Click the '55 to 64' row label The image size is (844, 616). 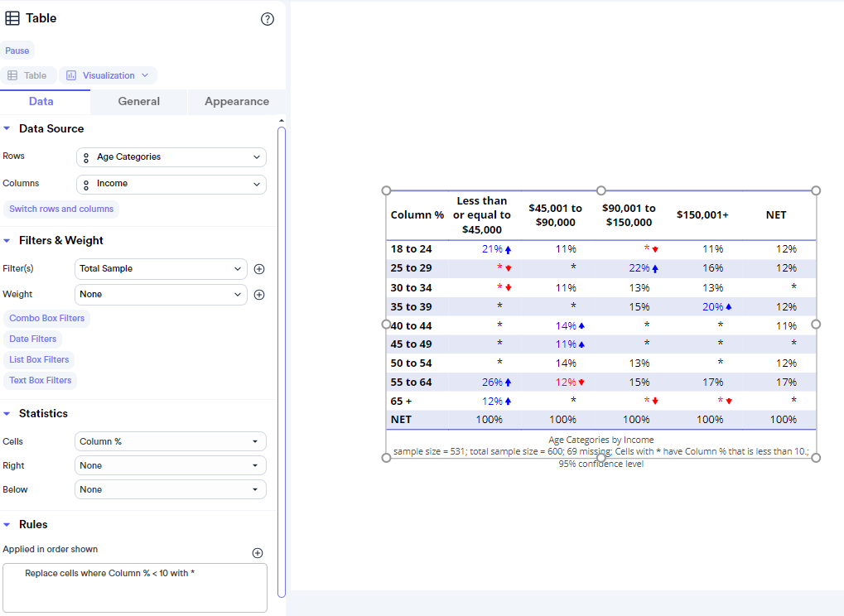pos(412,382)
